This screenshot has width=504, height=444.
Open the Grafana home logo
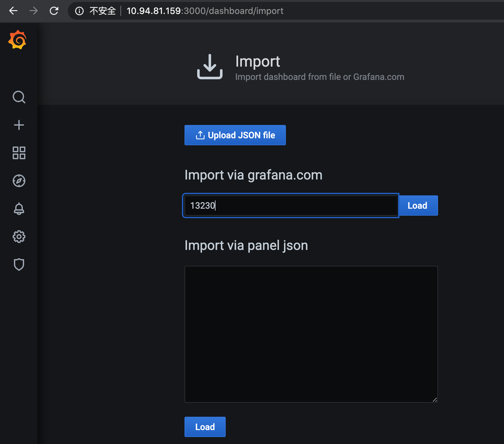[17, 40]
